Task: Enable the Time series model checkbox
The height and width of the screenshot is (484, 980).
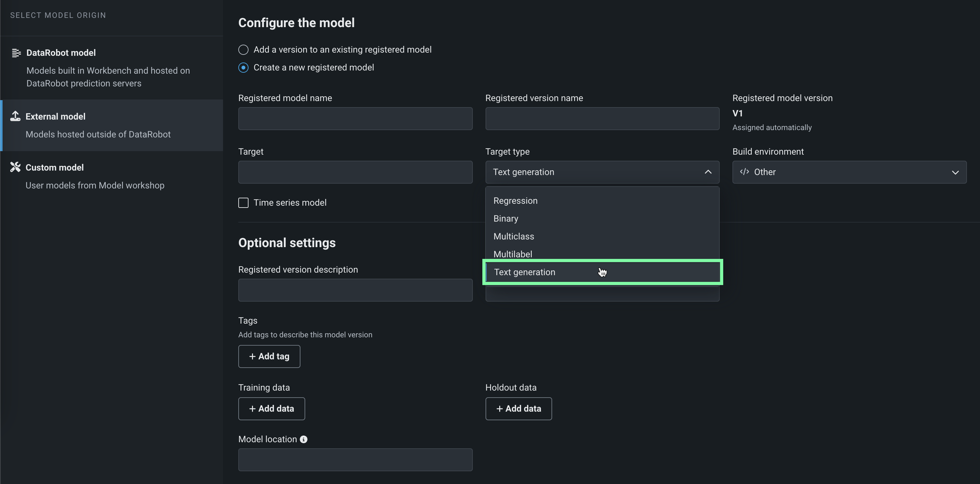Action: click(243, 202)
